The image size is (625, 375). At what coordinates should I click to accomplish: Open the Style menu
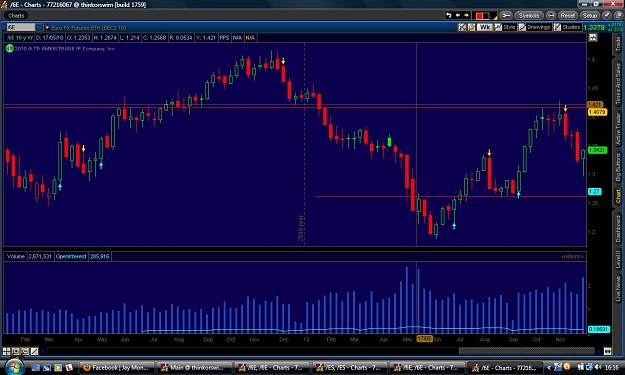(505, 27)
